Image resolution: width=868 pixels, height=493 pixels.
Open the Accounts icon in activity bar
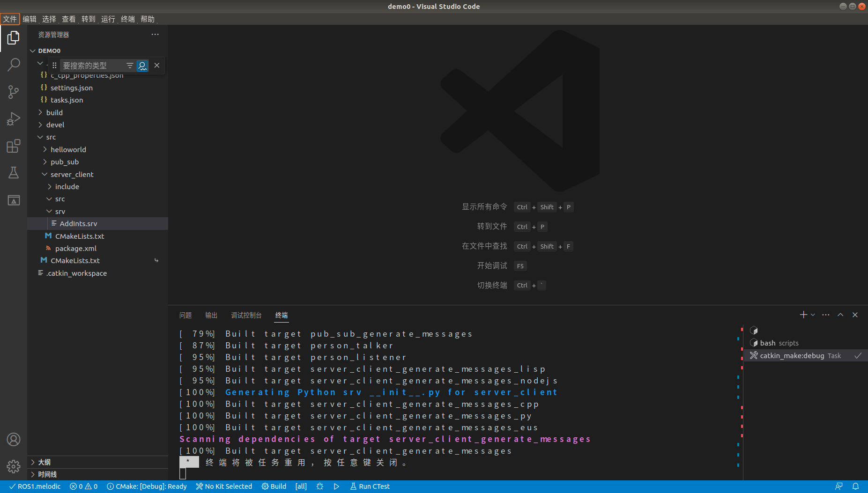point(14,439)
